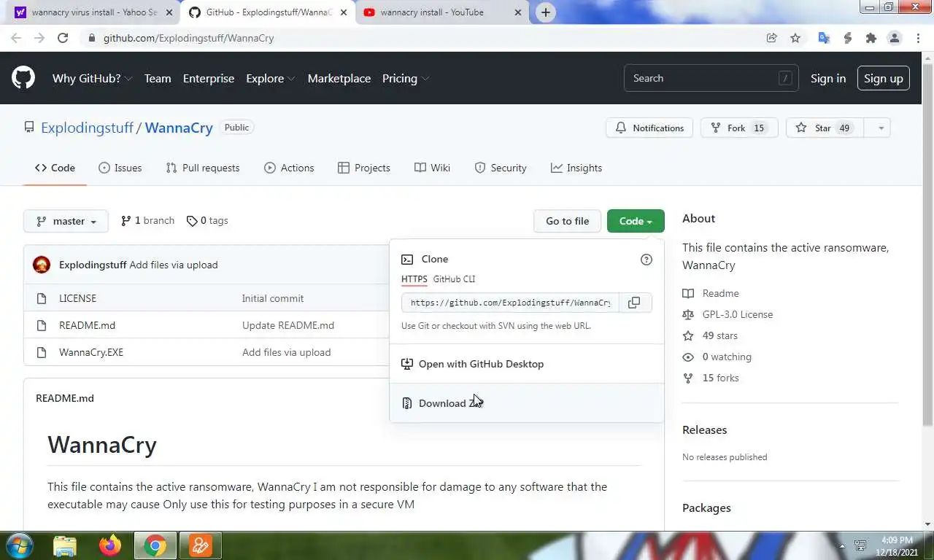Click Download ZIP in the clone menu

pos(527,403)
